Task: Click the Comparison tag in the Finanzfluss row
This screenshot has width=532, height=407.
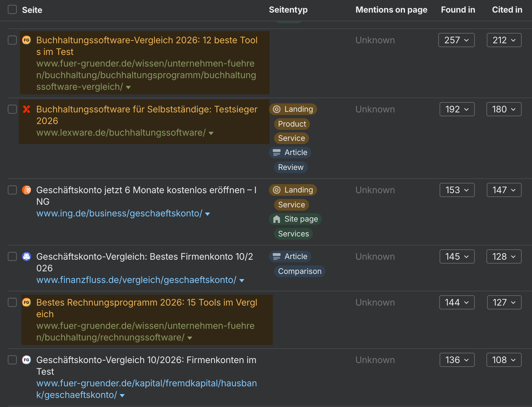Action: point(300,271)
